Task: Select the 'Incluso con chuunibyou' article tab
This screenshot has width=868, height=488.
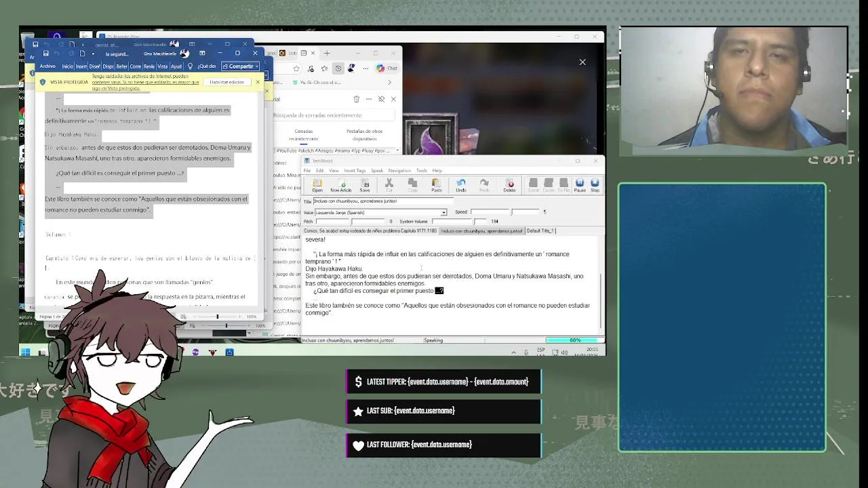Action: (x=481, y=231)
